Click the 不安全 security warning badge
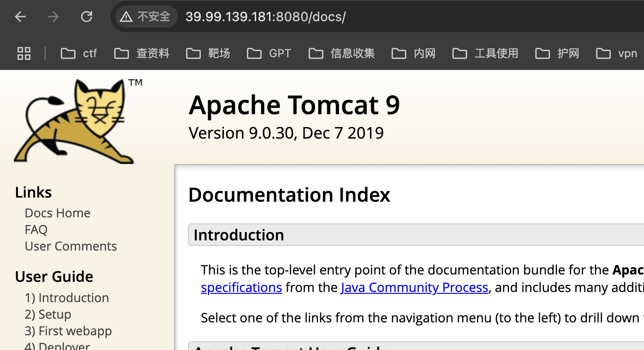The width and height of the screenshot is (644, 350). (146, 17)
